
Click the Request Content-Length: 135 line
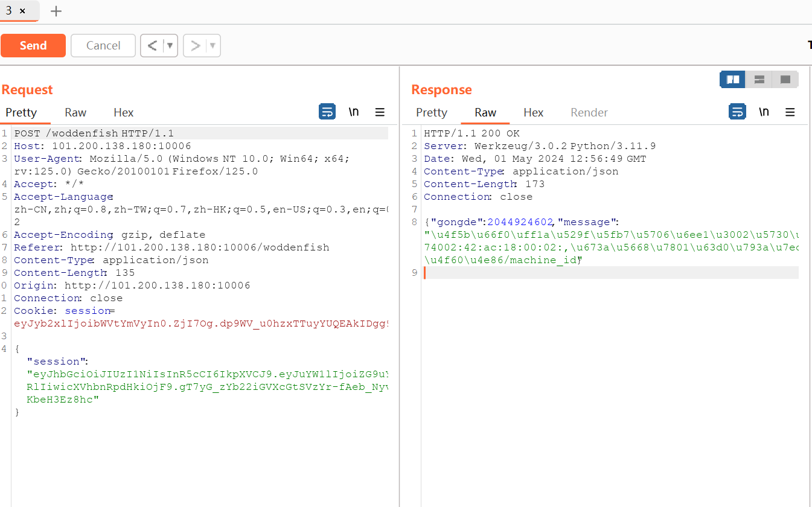(x=74, y=273)
